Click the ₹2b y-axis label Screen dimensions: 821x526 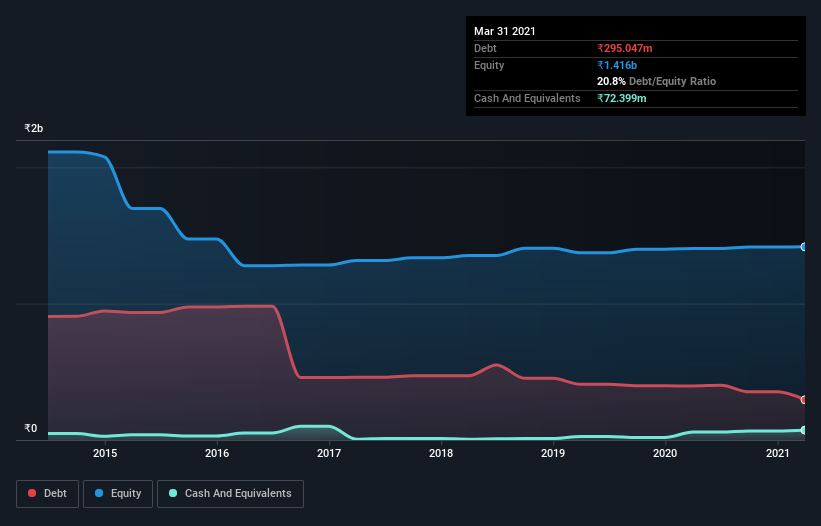pos(34,128)
